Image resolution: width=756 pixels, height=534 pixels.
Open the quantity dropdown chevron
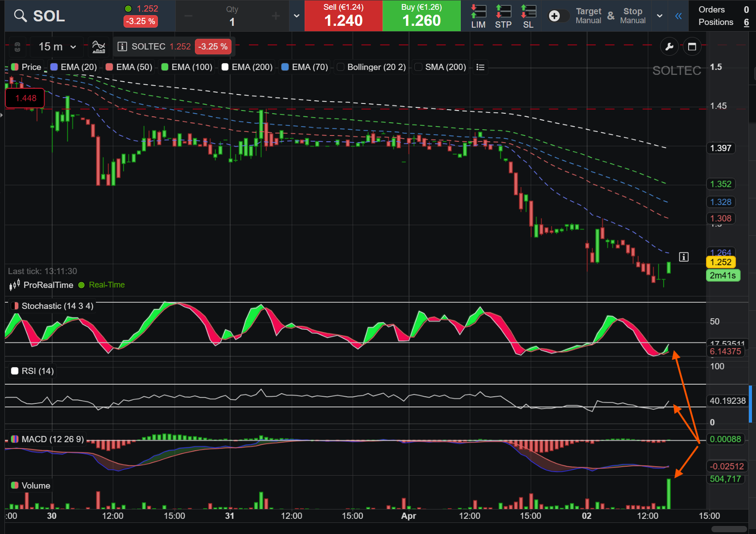[297, 16]
